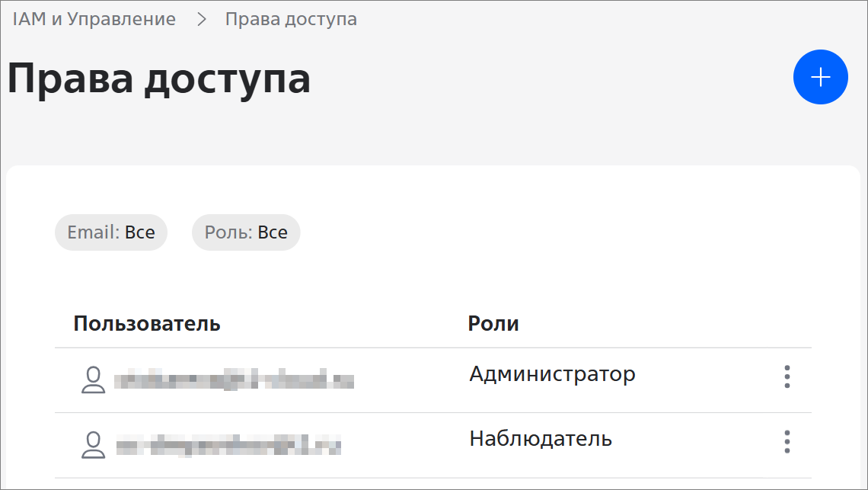868x490 pixels.
Task: Go to the 'IAM и Управление' breadcrumb
Action: tap(94, 20)
